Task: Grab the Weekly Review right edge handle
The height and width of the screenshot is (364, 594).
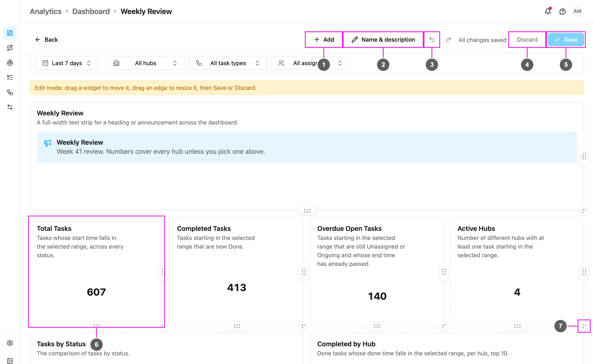Action: coord(584,157)
